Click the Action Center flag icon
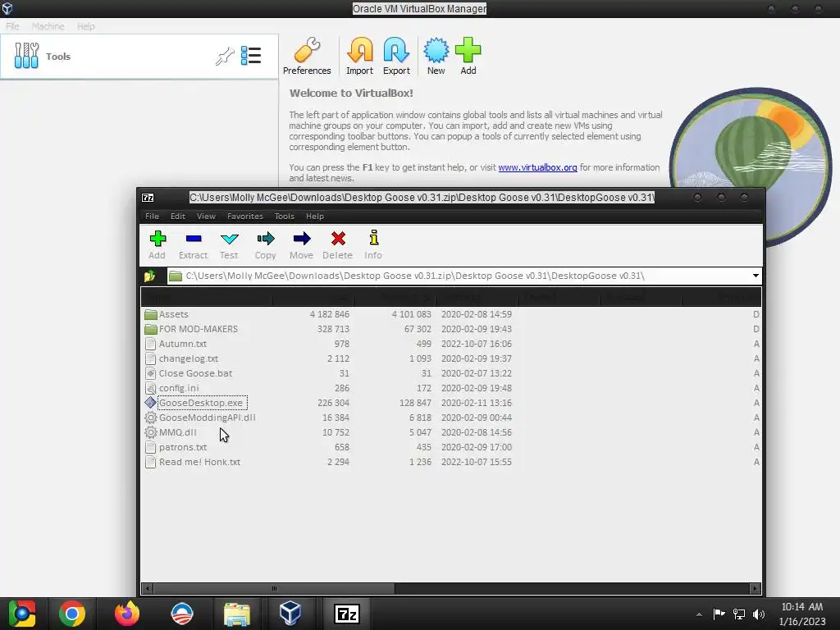This screenshot has width=840, height=630. coord(719,614)
